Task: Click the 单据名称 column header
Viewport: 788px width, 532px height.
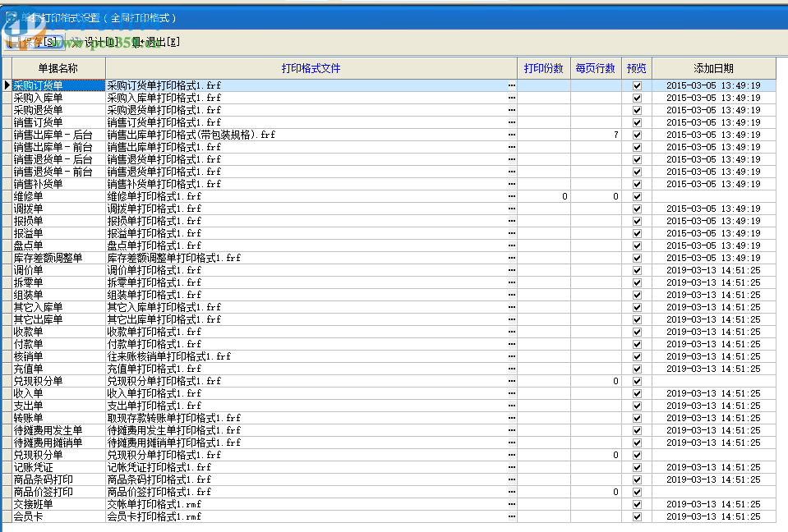Action: (59, 68)
